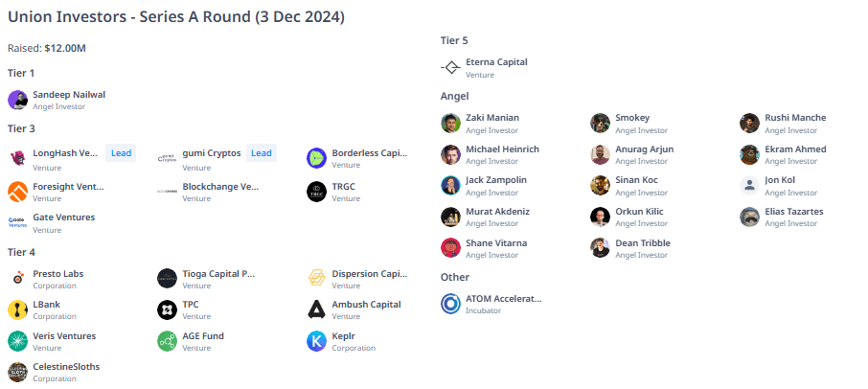Click the Lead badge beside gumi Cryptos
Viewport: 868px width, 389px height.
click(x=262, y=153)
